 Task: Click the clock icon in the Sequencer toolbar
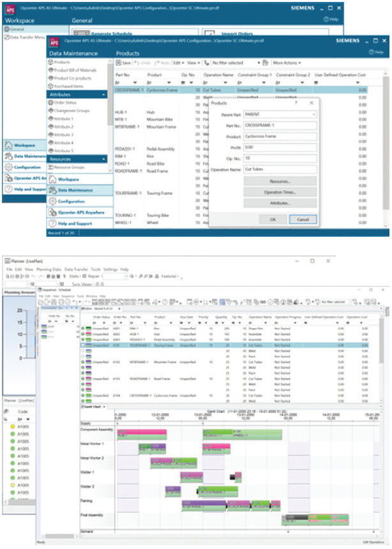tap(164, 302)
